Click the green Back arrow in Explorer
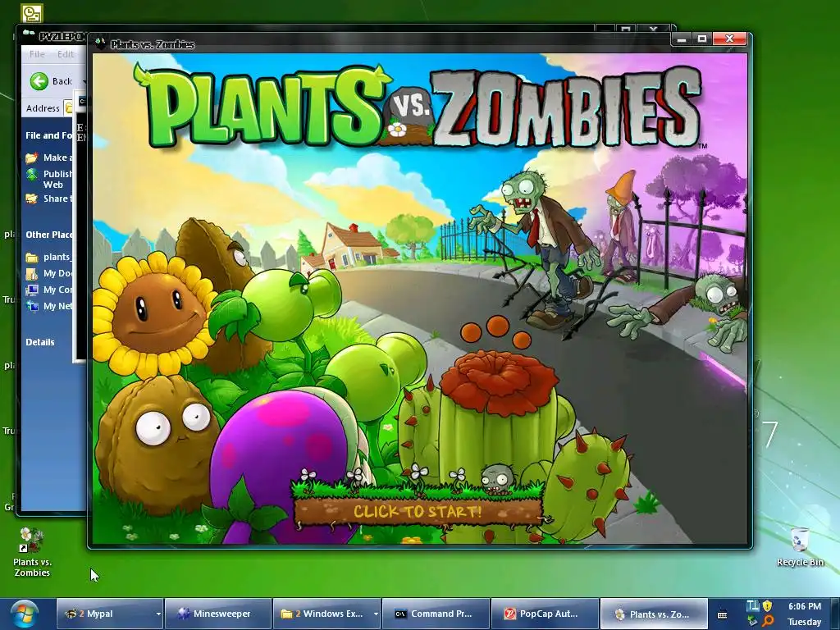Image resolution: width=840 pixels, height=630 pixels. coord(39,81)
